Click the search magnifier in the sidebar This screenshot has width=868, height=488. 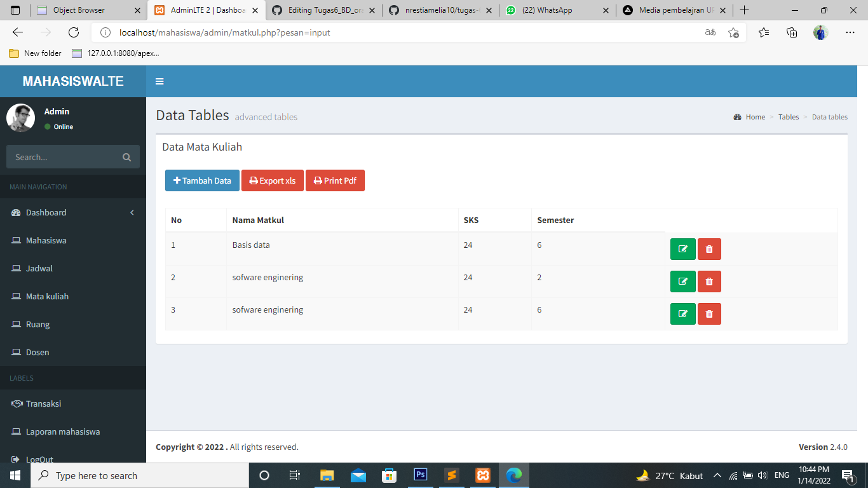click(x=126, y=156)
